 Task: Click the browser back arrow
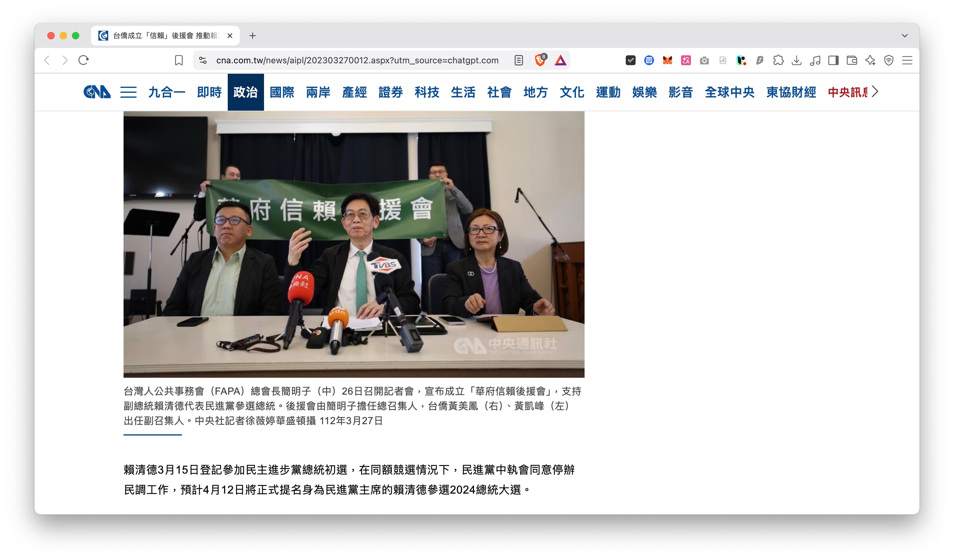click(x=47, y=60)
